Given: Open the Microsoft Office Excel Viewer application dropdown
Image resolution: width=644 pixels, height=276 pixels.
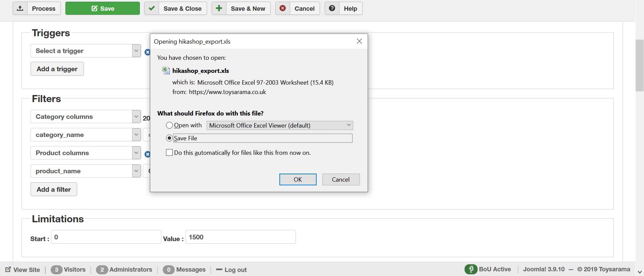Looking at the screenshot, I should 280,125.
